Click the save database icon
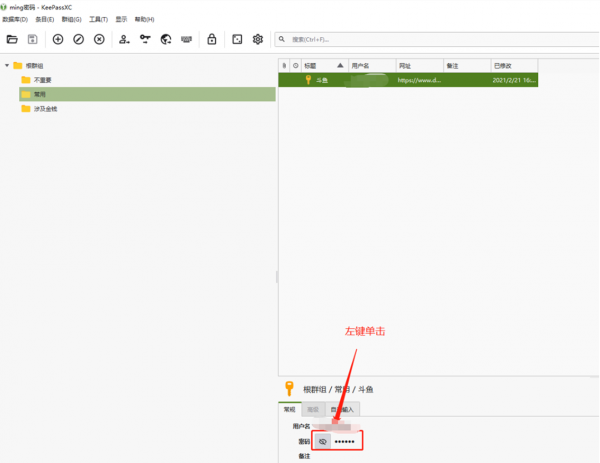600x463 pixels. point(32,39)
